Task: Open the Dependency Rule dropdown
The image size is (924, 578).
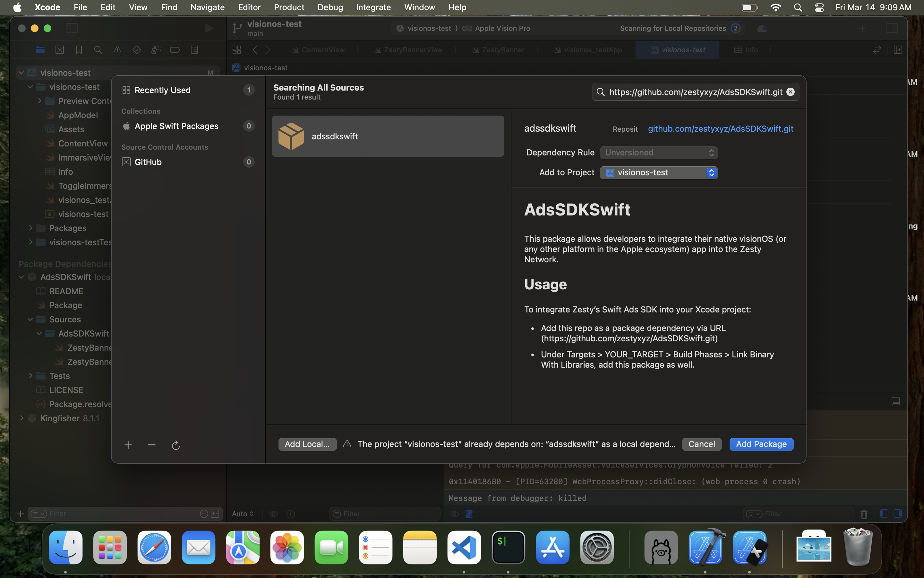Action: tap(659, 153)
